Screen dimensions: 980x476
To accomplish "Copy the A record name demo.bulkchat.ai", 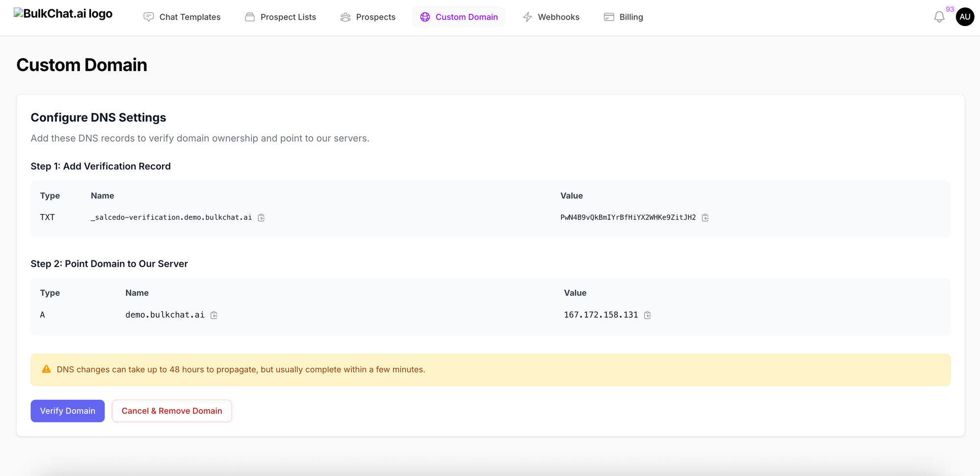I will (x=214, y=315).
